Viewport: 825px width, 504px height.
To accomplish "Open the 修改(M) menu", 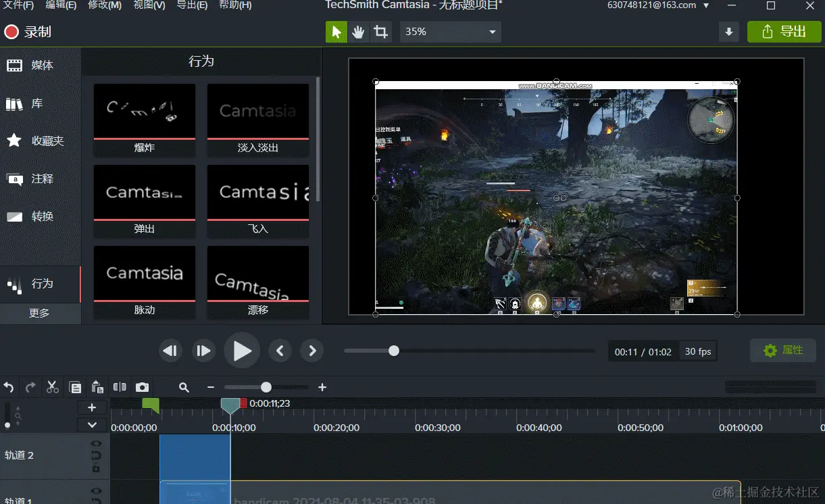I will point(105,5).
